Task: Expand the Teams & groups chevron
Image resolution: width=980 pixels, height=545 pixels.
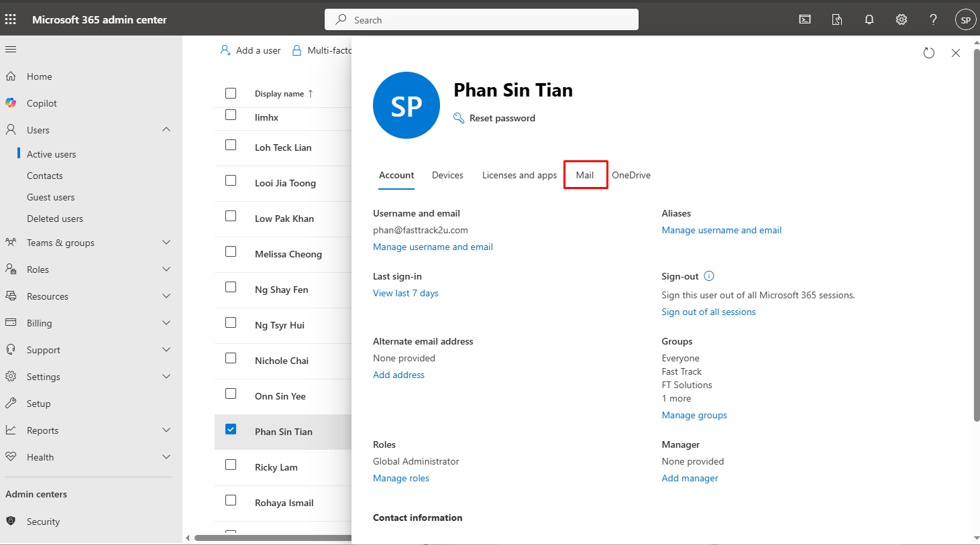Action: [166, 242]
